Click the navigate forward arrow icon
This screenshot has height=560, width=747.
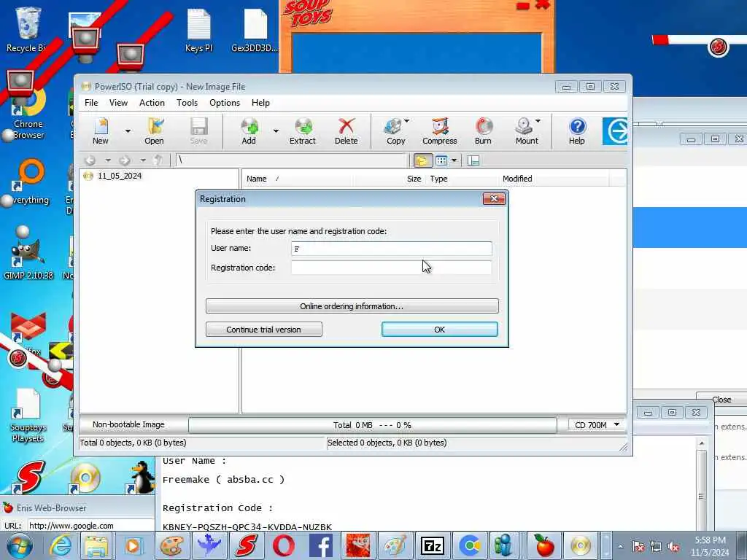click(x=125, y=160)
